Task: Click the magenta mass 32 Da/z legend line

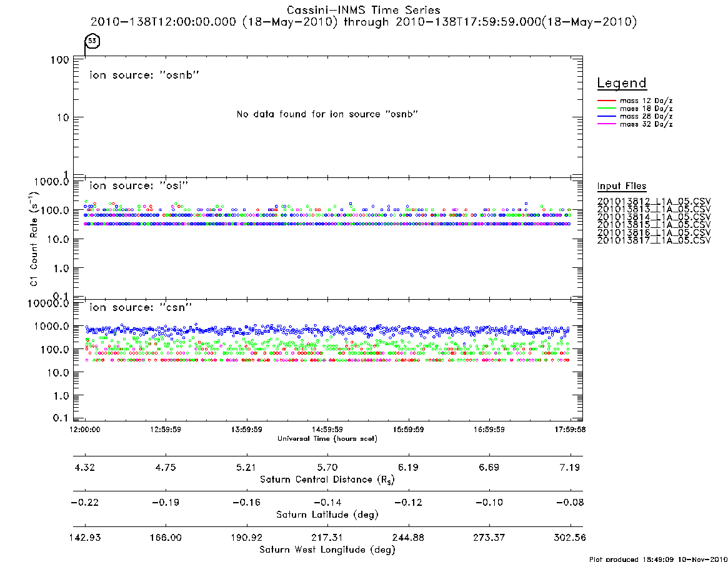Action: [606, 124]
